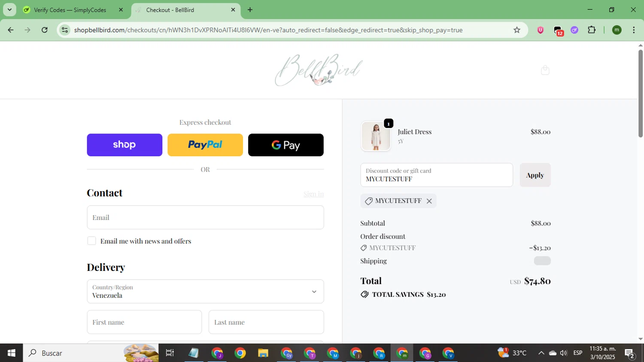Open the notification center icon
The width and height of the screenshot is (644, 362).
pyautogui.click(x=630, y=354)
